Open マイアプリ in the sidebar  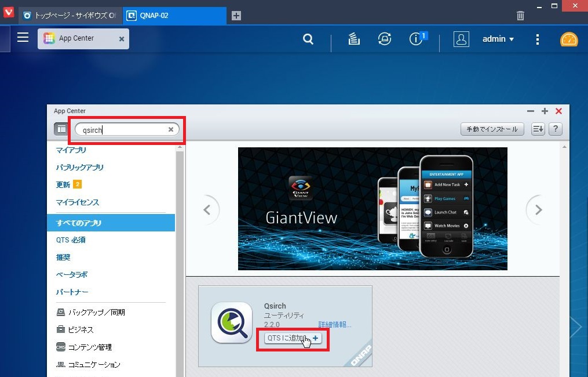tap(71, 150)
